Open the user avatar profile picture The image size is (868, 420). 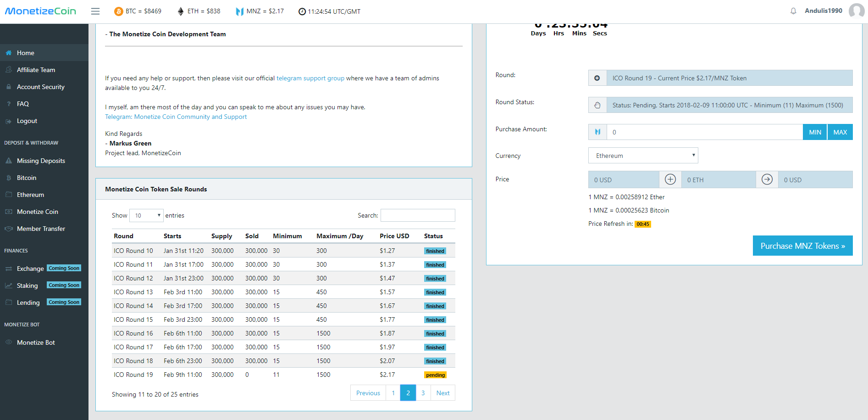(x=857, y=11)
